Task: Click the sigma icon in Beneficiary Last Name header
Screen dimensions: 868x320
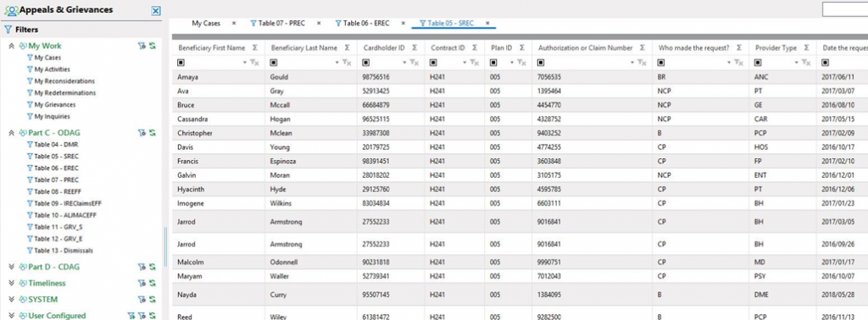Action: point(347,48)
